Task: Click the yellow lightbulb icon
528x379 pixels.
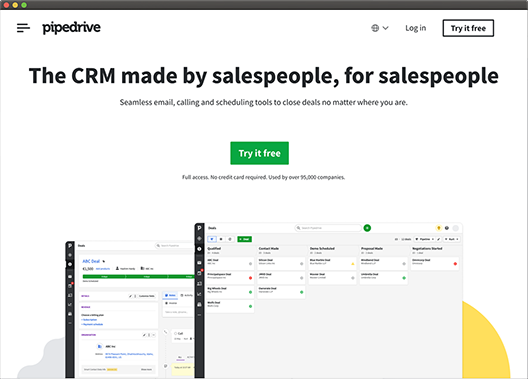Action: pyautogui.click(x=438, y=228)
